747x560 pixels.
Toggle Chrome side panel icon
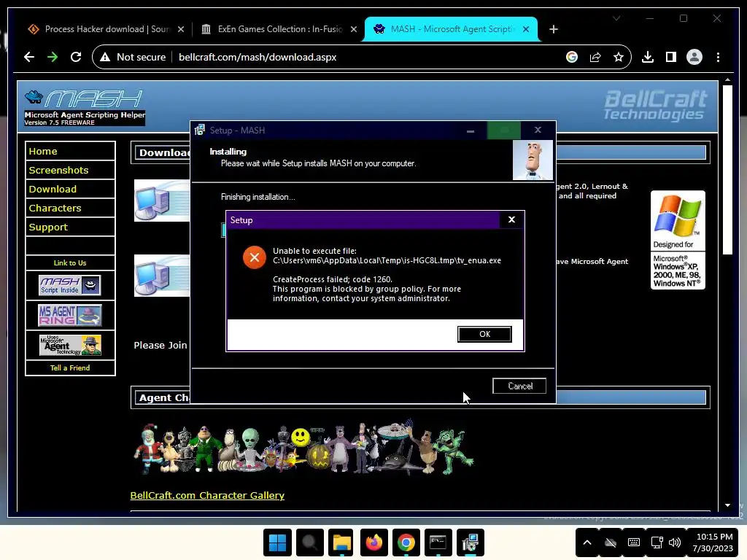coord(671,57)
